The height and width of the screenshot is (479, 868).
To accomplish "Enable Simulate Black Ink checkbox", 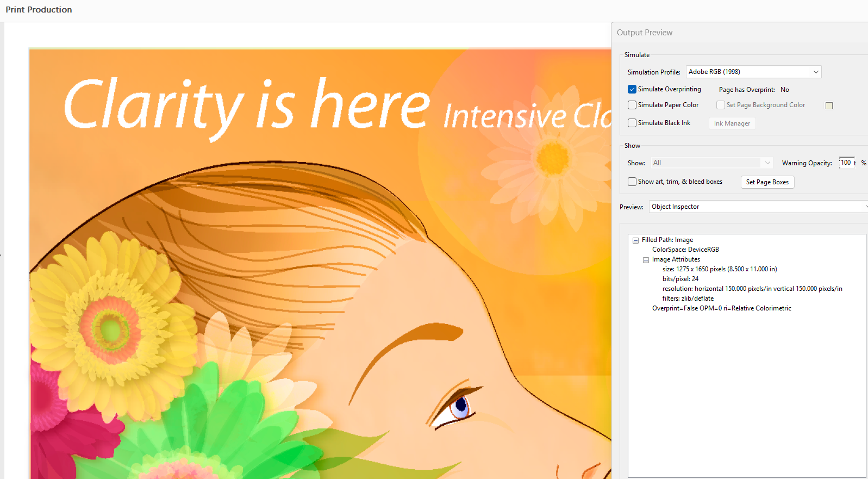I will (632, 123).
